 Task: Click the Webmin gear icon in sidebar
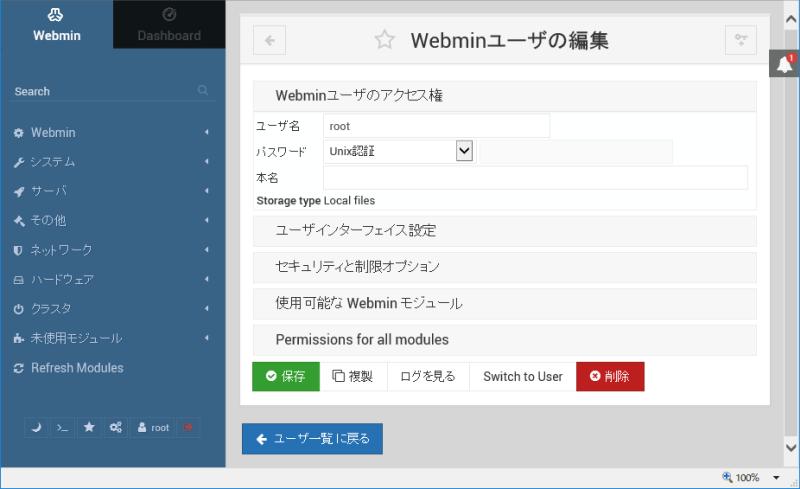18,133
